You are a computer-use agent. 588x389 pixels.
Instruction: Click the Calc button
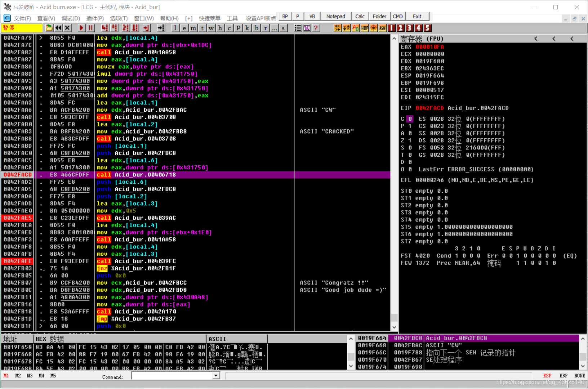pos(360,16)
